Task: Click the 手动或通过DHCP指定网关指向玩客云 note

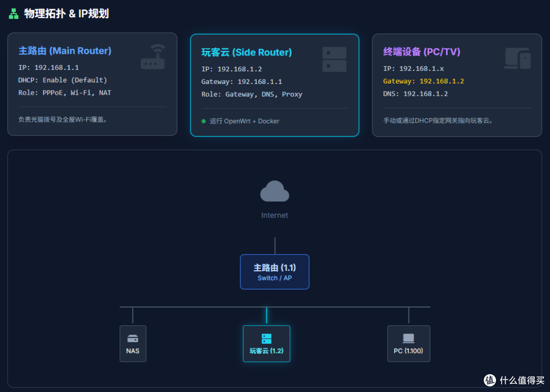Action: click(438, 121)
